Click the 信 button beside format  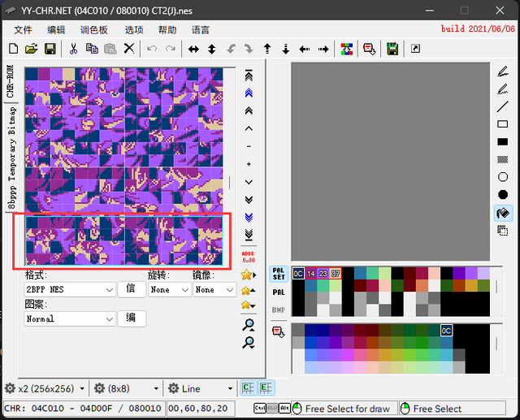click(x=132, y=289)
